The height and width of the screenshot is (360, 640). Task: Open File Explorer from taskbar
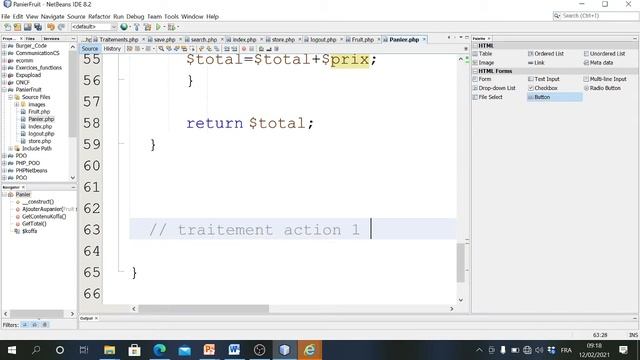[109, 350]
